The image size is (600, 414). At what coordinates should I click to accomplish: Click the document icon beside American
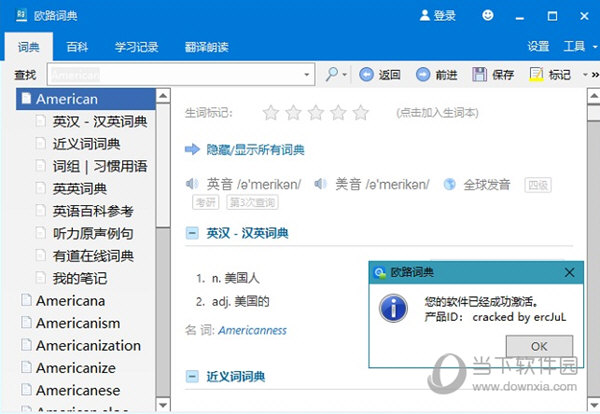tap(26, 98)
